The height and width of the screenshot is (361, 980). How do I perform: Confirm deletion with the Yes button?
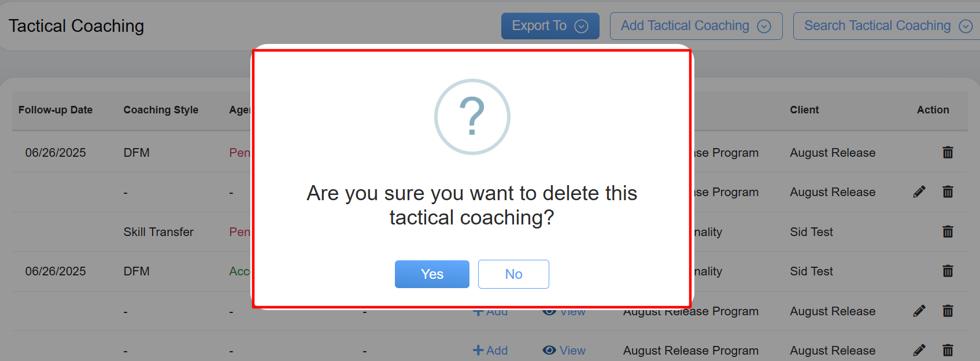[432, 274]
